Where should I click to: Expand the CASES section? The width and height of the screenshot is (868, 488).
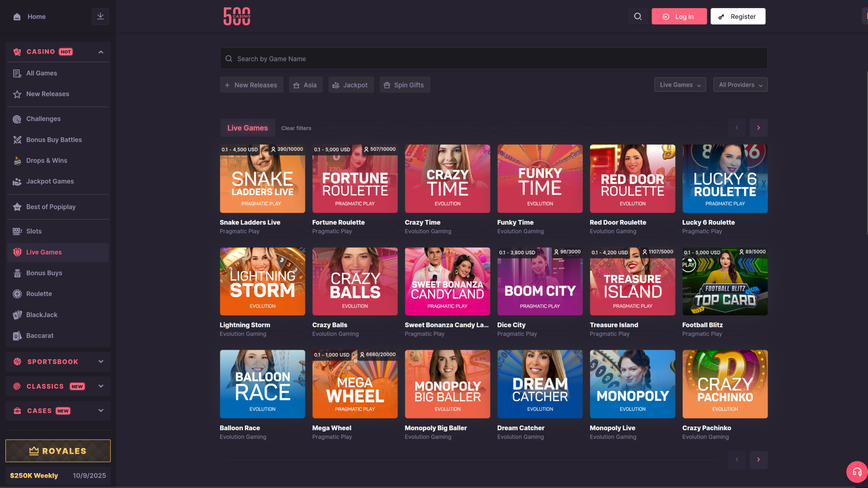[58, 411]
